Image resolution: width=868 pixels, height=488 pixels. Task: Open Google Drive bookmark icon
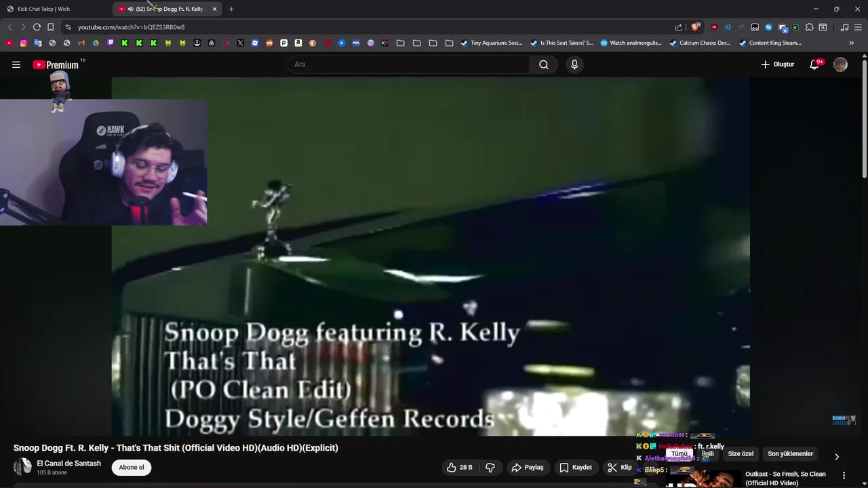point(96,43)
